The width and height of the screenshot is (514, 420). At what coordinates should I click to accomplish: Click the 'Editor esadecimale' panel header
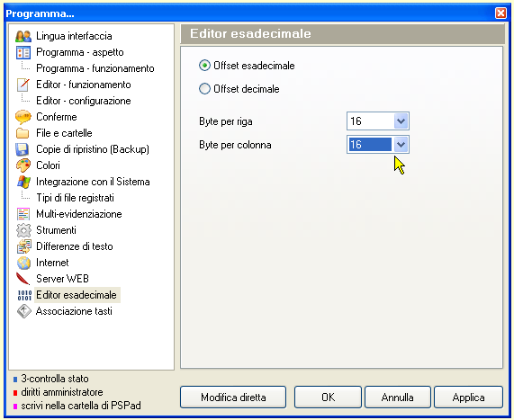[342, 34]
